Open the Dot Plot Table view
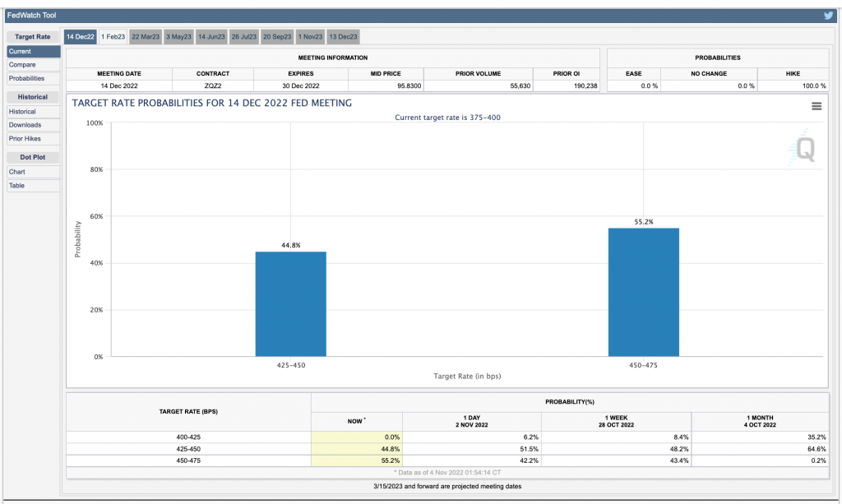The width and height of the screenshot is (842, 504). coord(33,186)
